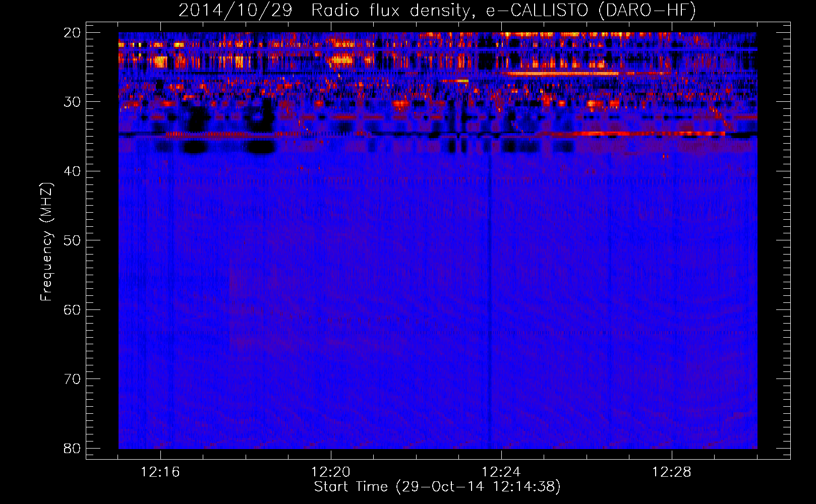Select the 80 frequency tick label
The width and height of the screenshot is (816, 504).
pos(72,449)
